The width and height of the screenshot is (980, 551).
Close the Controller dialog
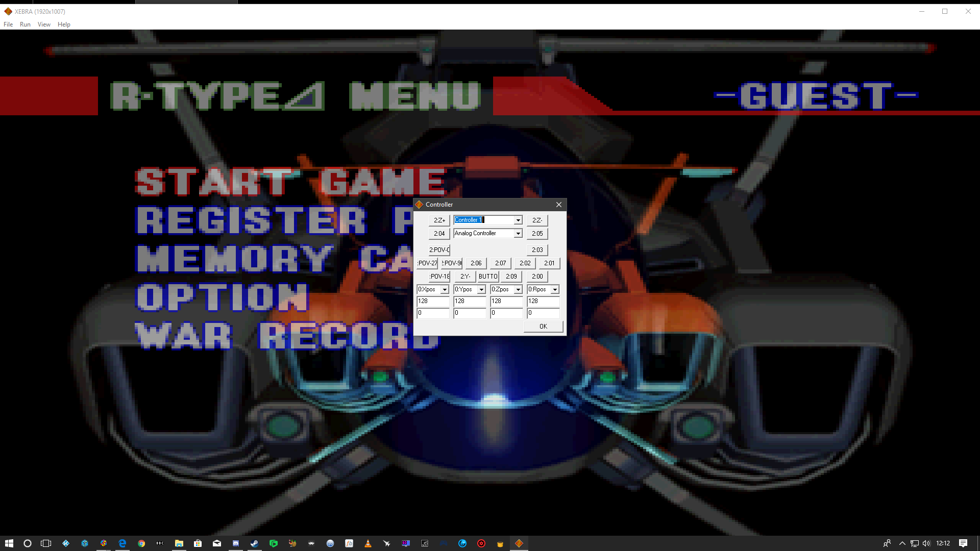coord(559,205)
